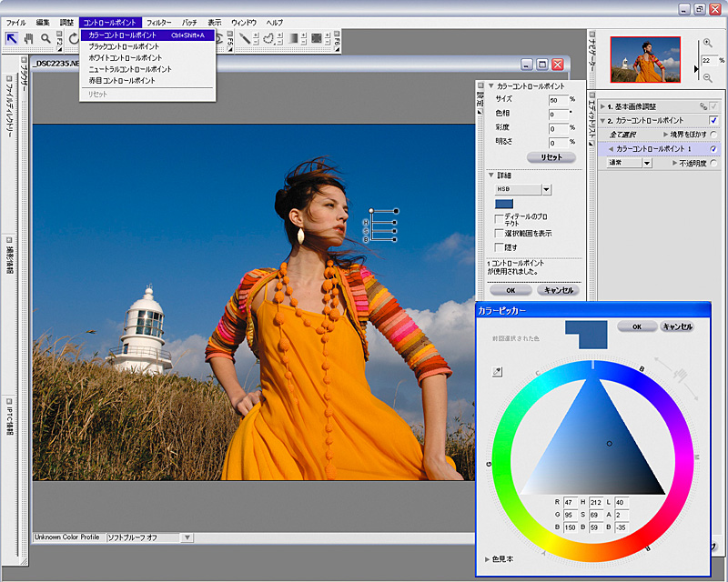The width and height of the screenshot is (728, 582).
Task: Select the brush tool in the toolbar
Action: click(x=244, y=37)
